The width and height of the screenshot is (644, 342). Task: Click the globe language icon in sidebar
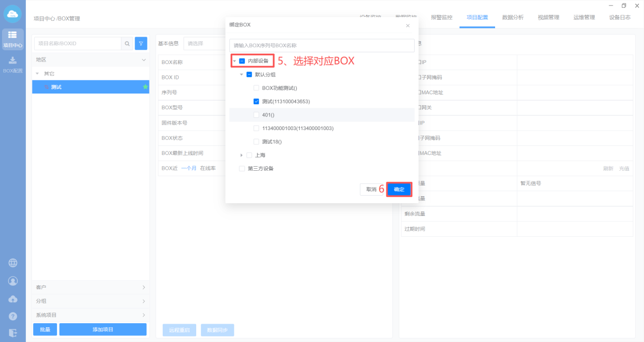pos(13,263)
